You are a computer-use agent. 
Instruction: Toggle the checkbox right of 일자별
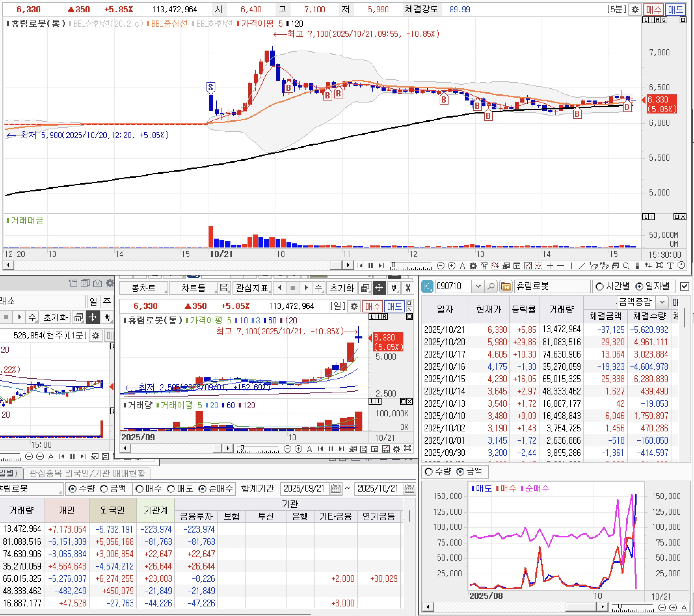click(x=685, y=286)
